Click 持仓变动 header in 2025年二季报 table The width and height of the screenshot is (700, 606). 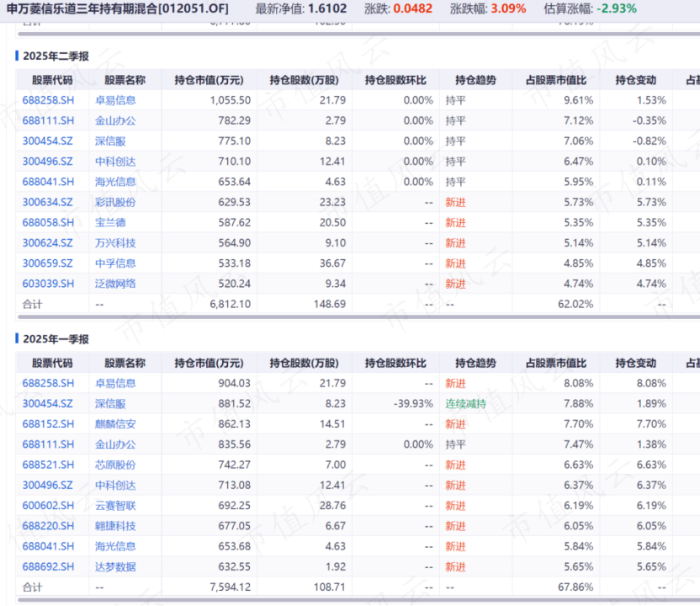pyautogui.click(x=635, y=80)
